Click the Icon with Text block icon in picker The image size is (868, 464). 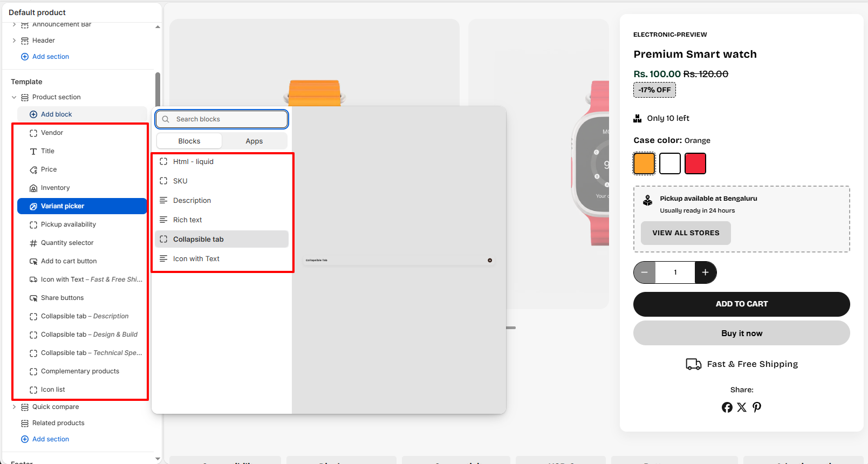(x=163, y=258)
